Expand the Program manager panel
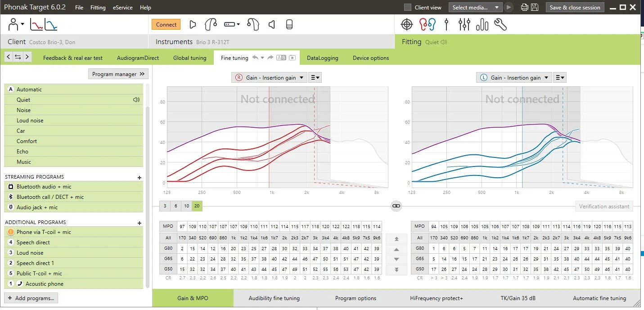Image resolution: width=644 pixels, height=310 pixels. point(118,74)
